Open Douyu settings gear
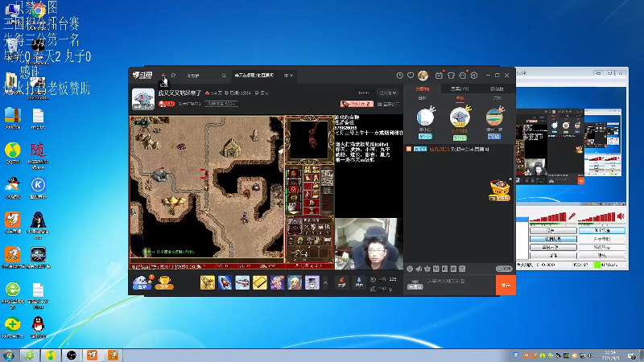Screen dimensions: 644x362 [474, 76]
